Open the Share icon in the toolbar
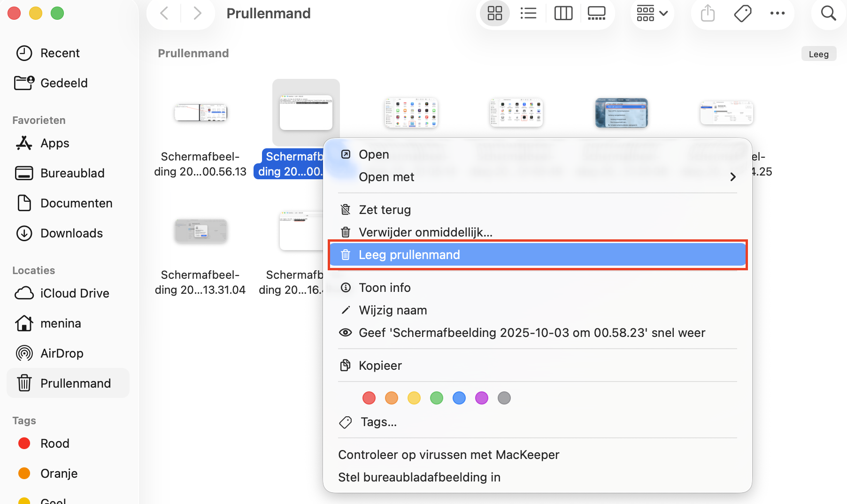This screenshot has height=504, width=847. [707, 13]
